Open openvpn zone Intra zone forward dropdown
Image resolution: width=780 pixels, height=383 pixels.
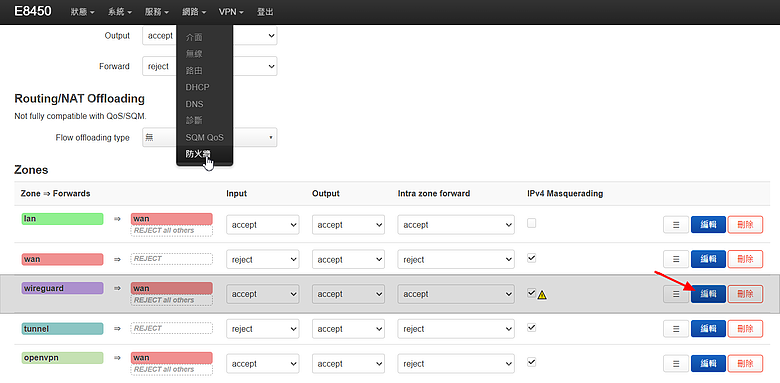coord(456,364)
